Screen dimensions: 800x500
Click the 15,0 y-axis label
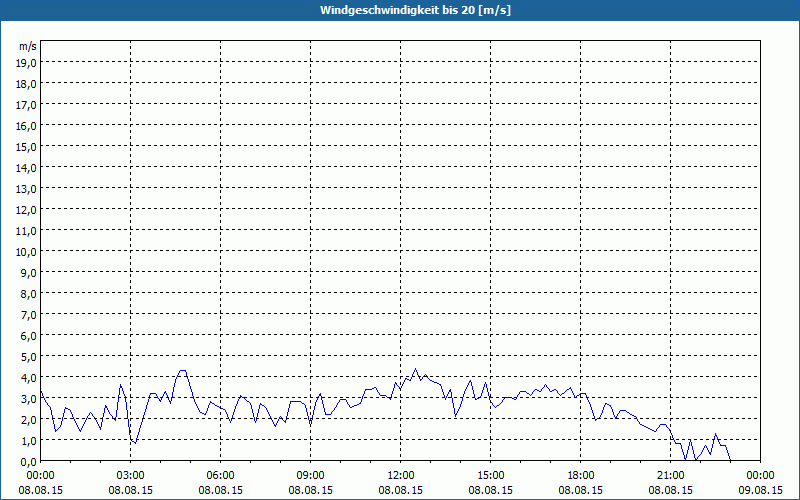pyautogui.click(x=28, y=146)
